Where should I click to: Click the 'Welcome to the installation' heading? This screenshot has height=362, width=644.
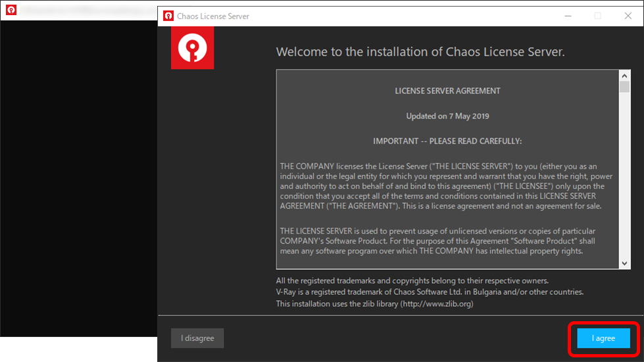[420, 52]
